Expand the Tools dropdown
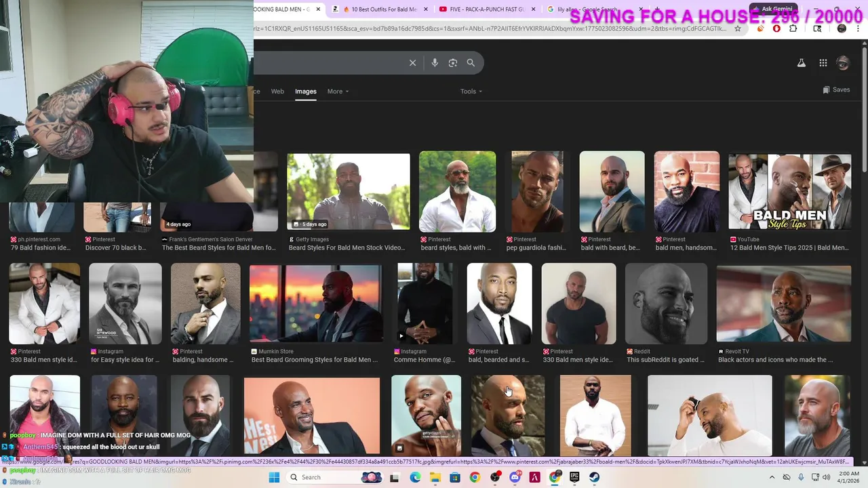The image size is (868, 488). point(471,91)
